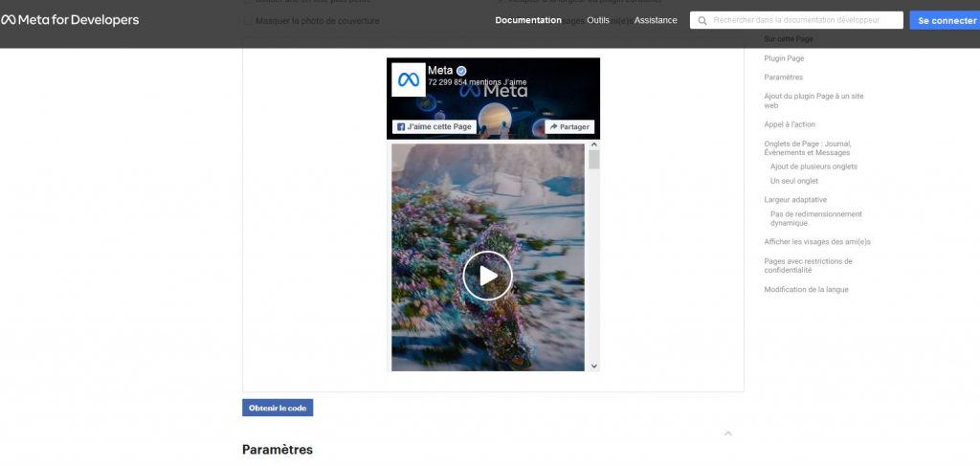Viewport: 980px width, 466px height.
Task: Click the Meta for Developers logo
Action: tap(70, 20)
